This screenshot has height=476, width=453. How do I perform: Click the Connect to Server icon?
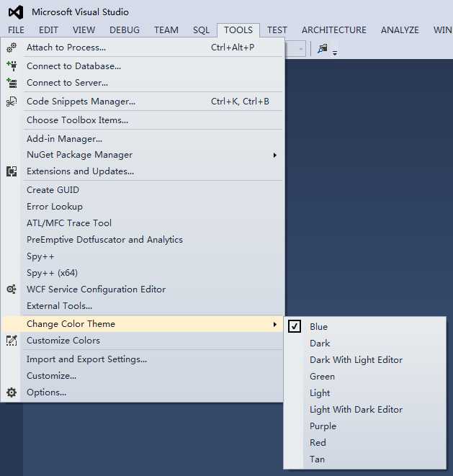pos(12,83)
